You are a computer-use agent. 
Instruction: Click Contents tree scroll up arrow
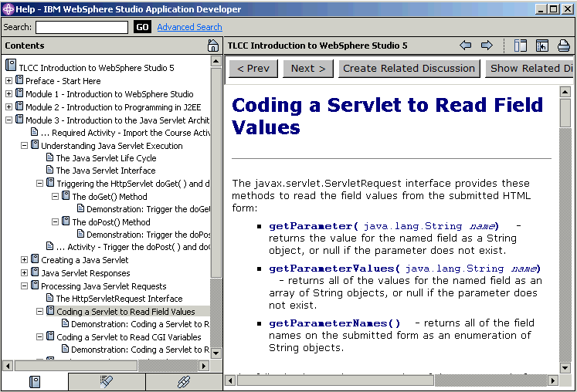click(216, 61)
